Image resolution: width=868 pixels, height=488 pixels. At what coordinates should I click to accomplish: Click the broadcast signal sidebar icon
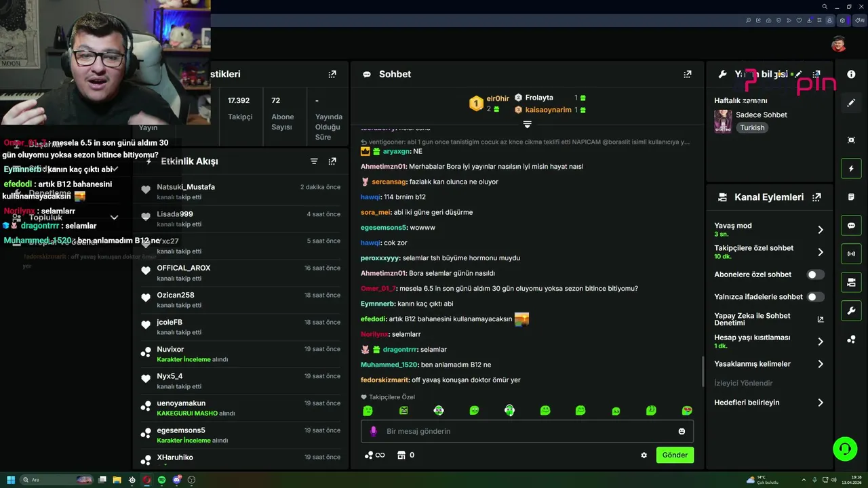coord(851,254)
